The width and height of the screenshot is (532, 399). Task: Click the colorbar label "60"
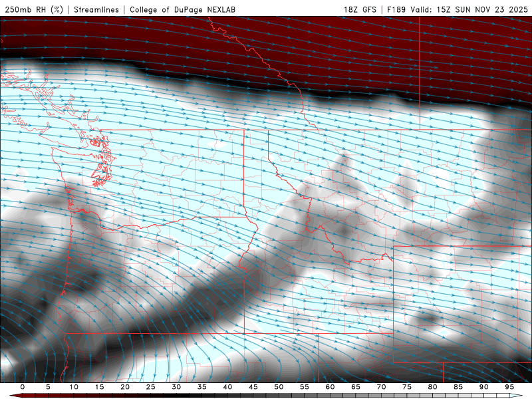pyautogui.click(x=330, y=387)
